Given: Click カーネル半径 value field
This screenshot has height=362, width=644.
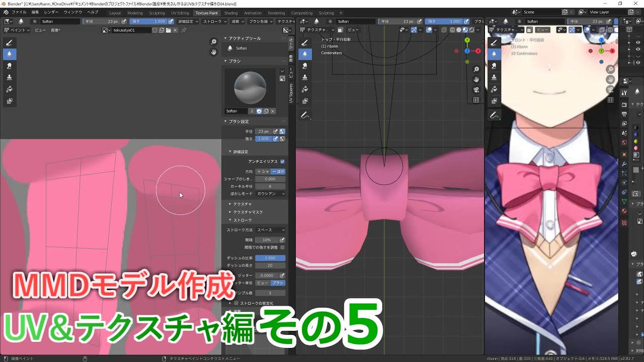Looking at the screenshot, I should pos(271,186).
